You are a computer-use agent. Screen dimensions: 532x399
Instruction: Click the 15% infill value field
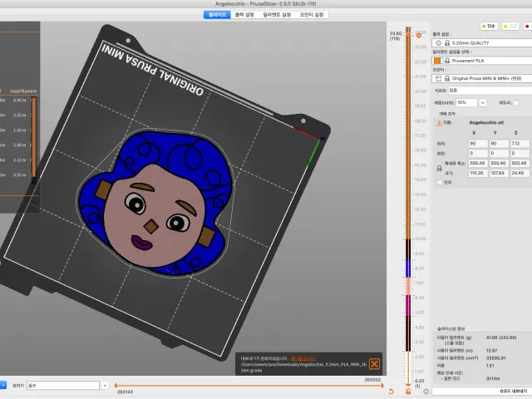[x=467, y=102]
